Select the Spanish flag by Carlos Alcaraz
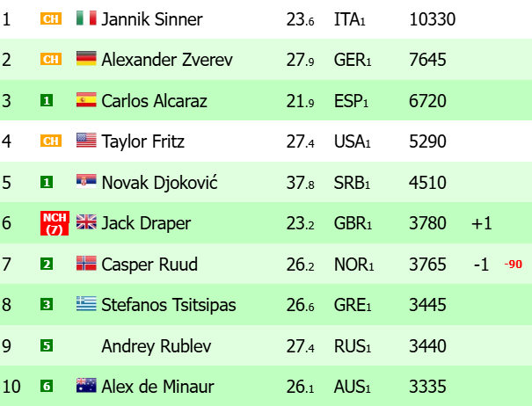The image size is (532, 406). click(86, 99)
